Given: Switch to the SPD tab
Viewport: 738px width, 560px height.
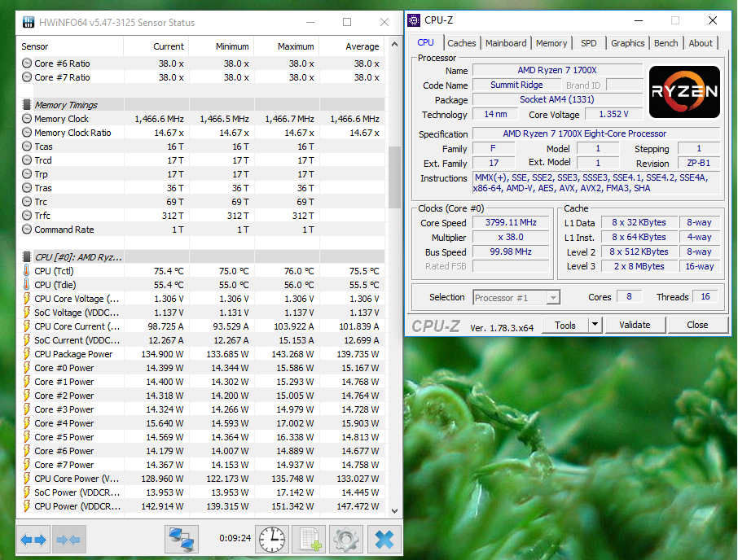Looking at the screenshot, I should tap(588, 43).
